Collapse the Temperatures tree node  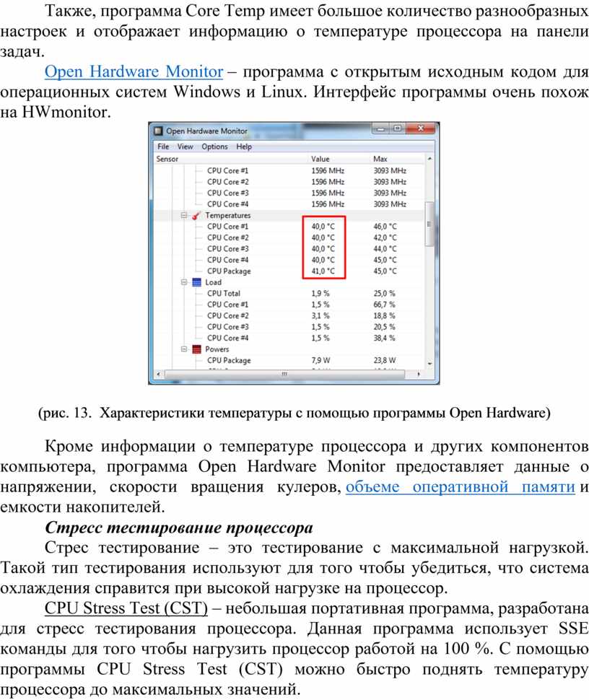coord(184,215)
